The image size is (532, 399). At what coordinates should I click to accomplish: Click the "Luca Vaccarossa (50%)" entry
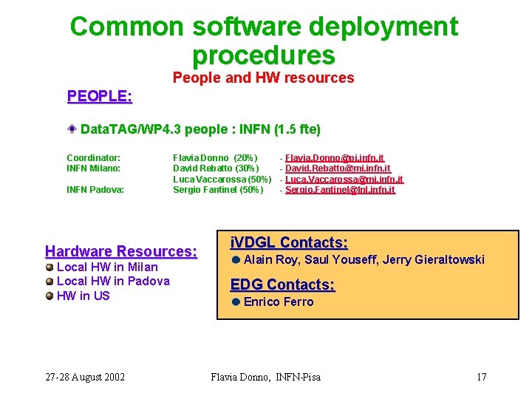[x=222, y=180]
